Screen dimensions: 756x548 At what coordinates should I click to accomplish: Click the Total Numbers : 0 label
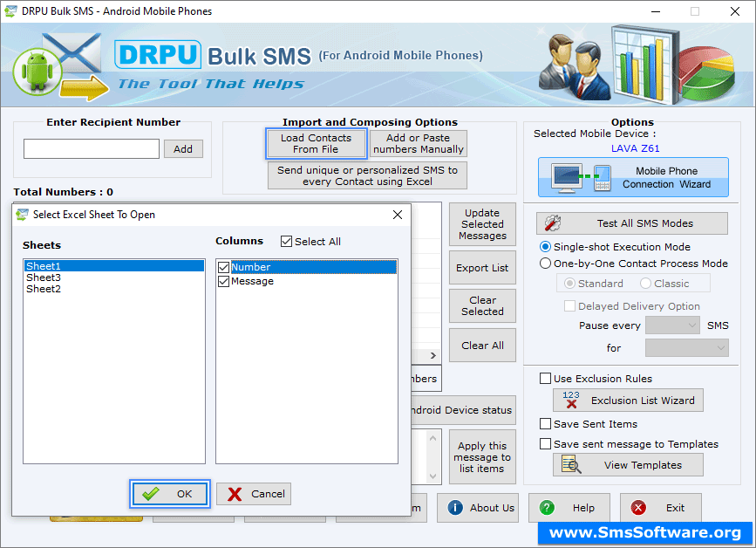(63, 192)
